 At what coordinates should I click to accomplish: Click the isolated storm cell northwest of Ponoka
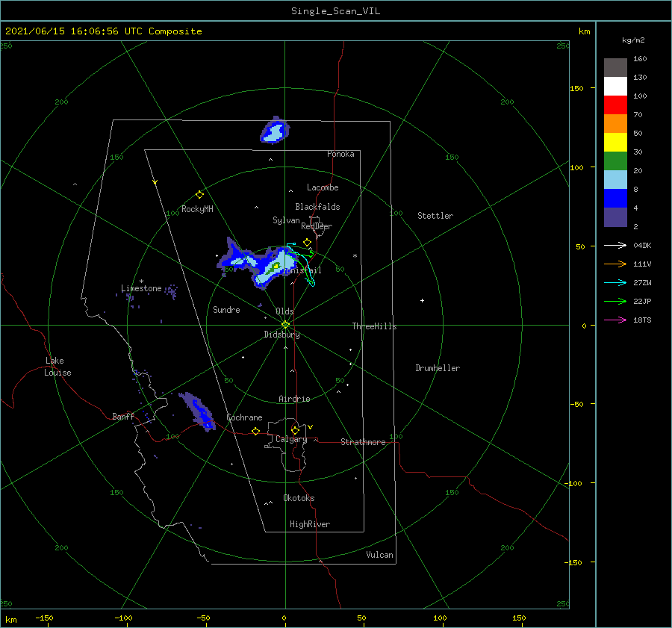[x=275, y=131]
